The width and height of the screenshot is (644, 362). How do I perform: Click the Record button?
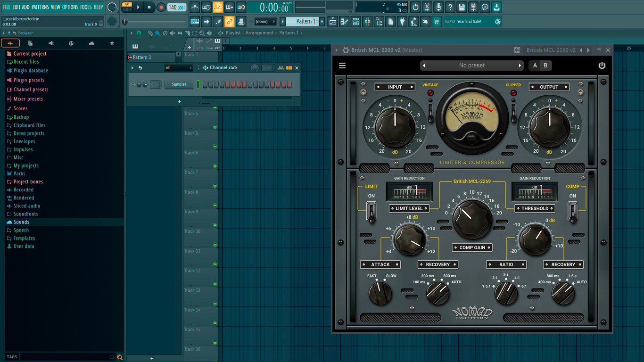click(161, 7)
